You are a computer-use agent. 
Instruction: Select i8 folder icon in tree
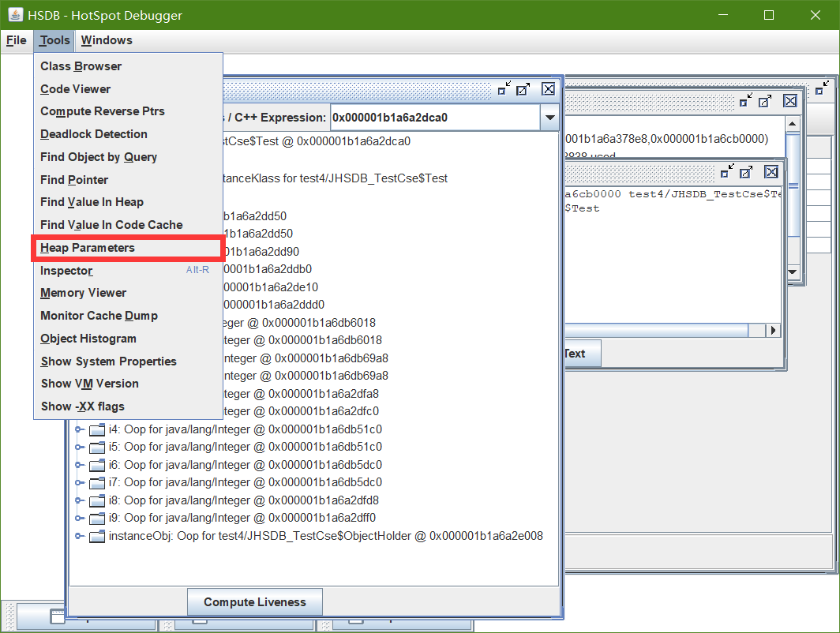[x=97, y=500]
